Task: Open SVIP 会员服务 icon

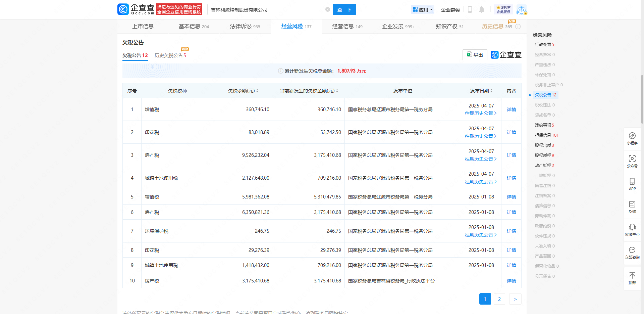Action: point(503,9)
